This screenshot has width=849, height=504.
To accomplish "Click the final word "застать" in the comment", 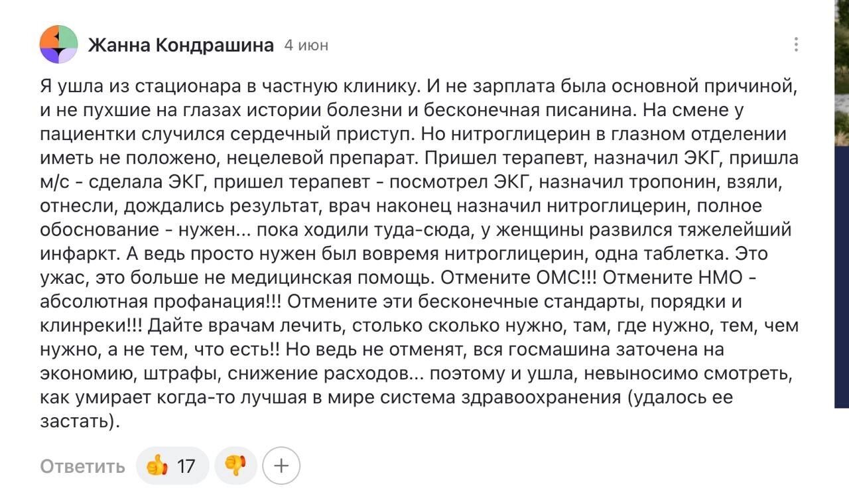I will pyautogui.click(x=76, y=421).
